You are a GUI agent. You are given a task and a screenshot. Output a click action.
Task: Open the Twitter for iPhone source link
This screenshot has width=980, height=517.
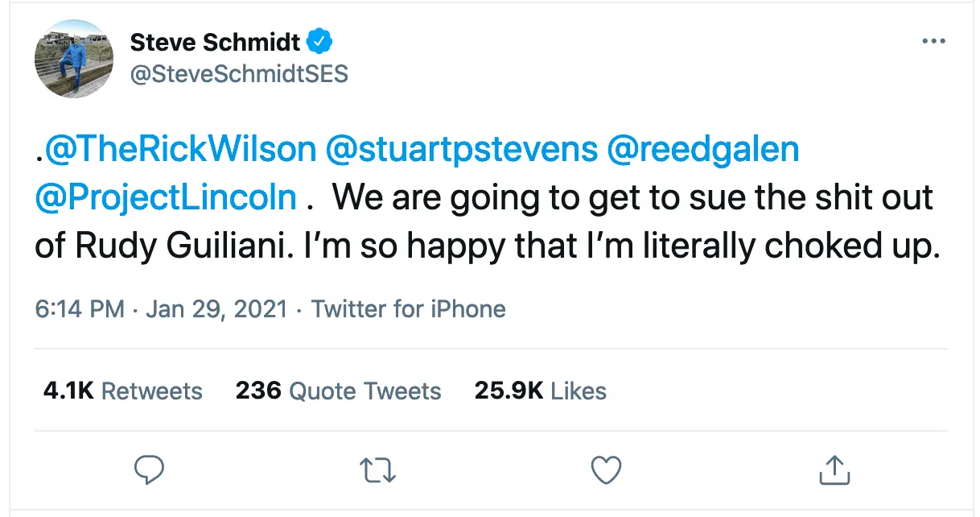(x=409, y=309)
